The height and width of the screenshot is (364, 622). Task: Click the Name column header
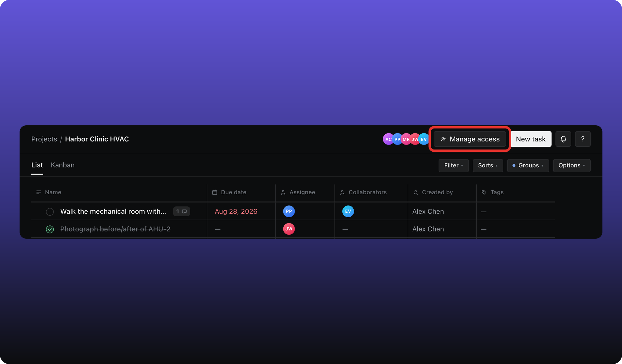(119, 192)
